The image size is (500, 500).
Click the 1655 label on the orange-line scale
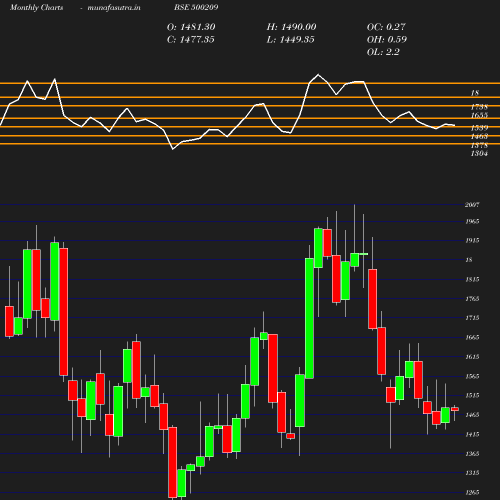tap(479, 115)
